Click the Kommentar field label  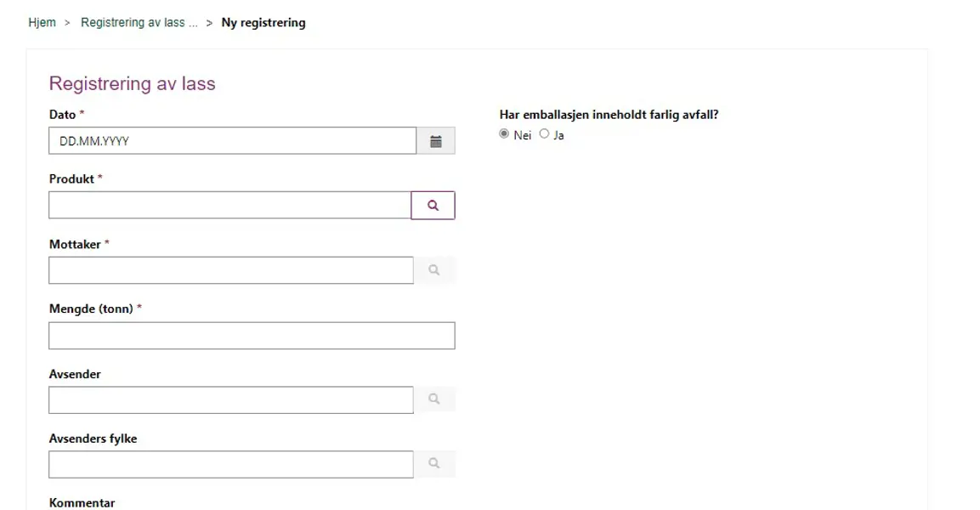[82, 502]
